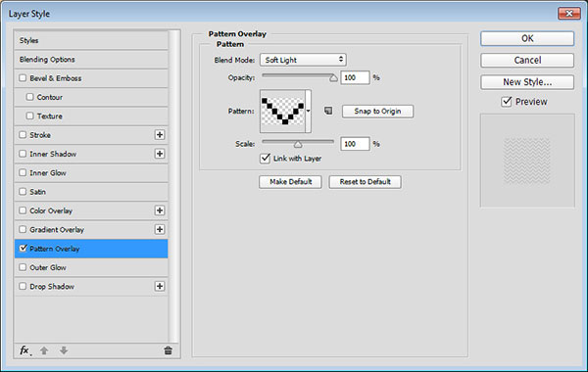
Task: Enable the Contour checkbox
Action: pos(30,97)
